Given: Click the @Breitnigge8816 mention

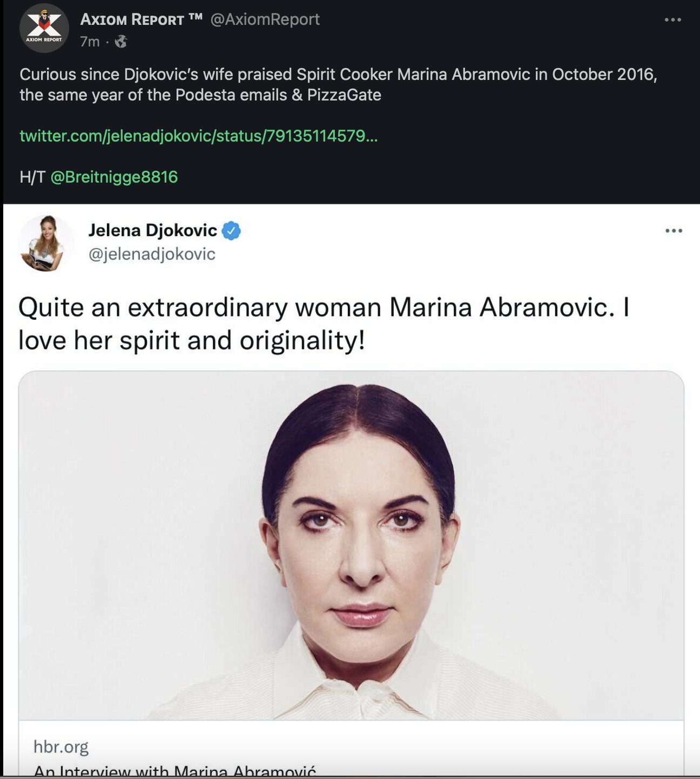Looking at the screenshot, I should tap(114, 177).
